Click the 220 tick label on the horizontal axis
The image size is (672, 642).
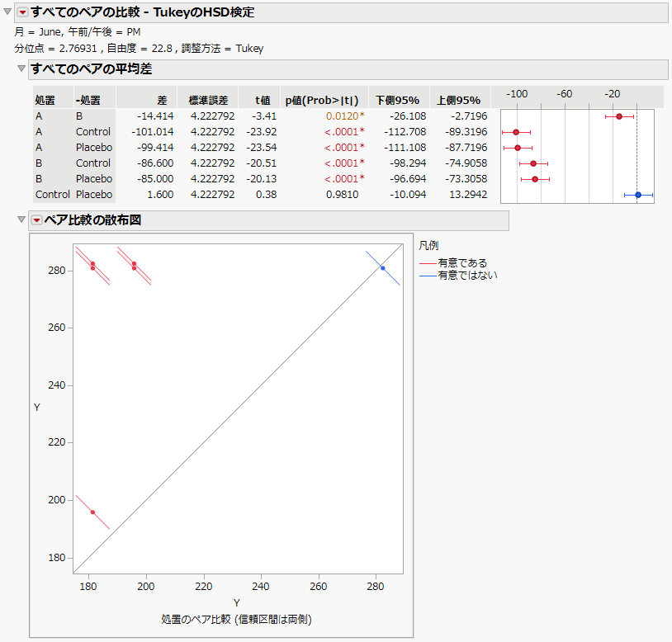tap(204, 587)
